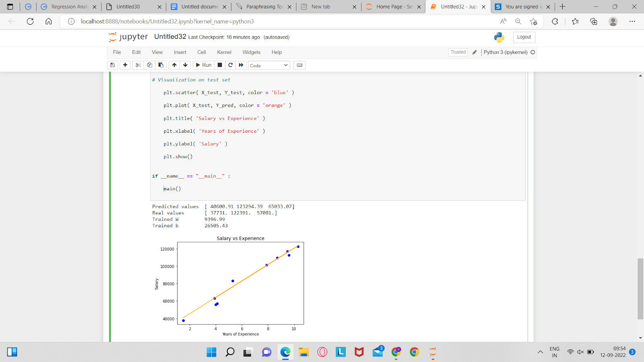Image resolution: width=644 pixels, height=362 pixels.
Task: Open a new browser tab with plus
Action: pos(562,6)
